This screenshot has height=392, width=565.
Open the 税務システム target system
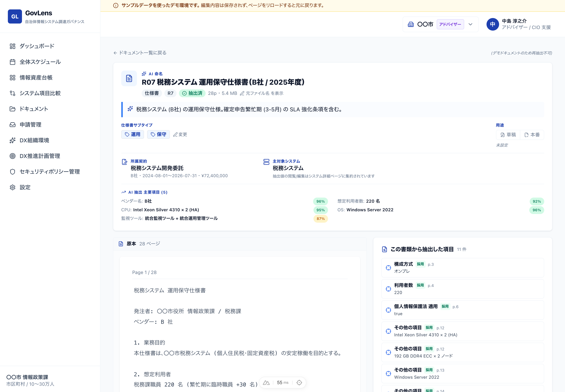point(288,168)
